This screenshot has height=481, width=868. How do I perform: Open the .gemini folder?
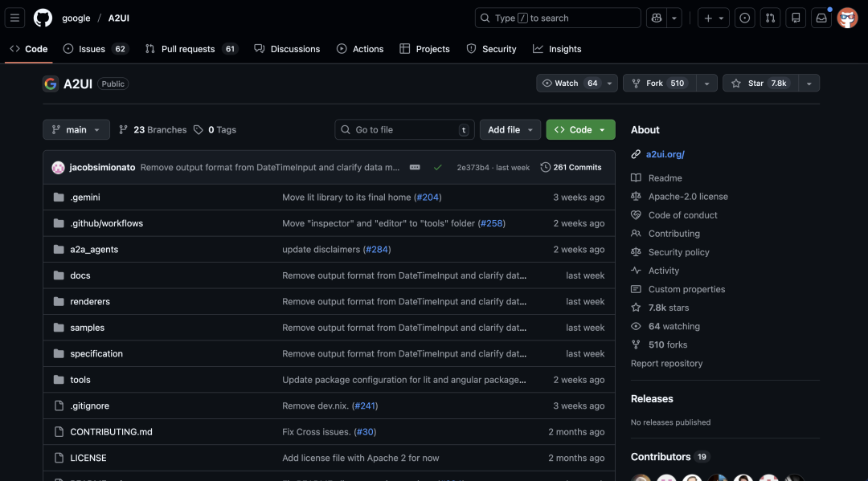pos(85,198)
